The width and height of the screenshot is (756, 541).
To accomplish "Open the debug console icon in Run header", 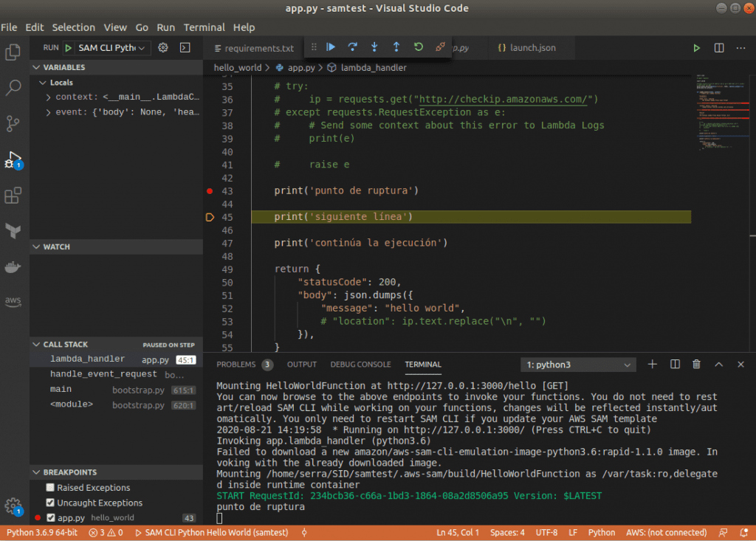I will click(x=185, y=48).
